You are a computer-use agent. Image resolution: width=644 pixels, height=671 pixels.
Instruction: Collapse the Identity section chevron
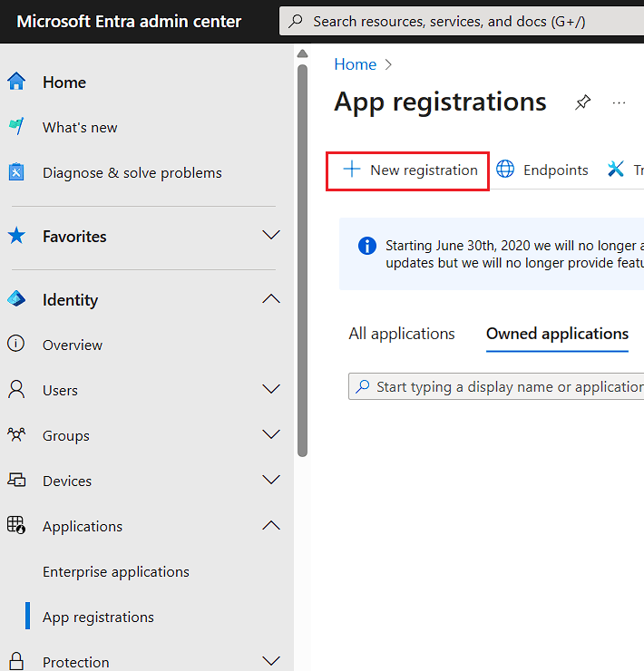coord(271,298)
